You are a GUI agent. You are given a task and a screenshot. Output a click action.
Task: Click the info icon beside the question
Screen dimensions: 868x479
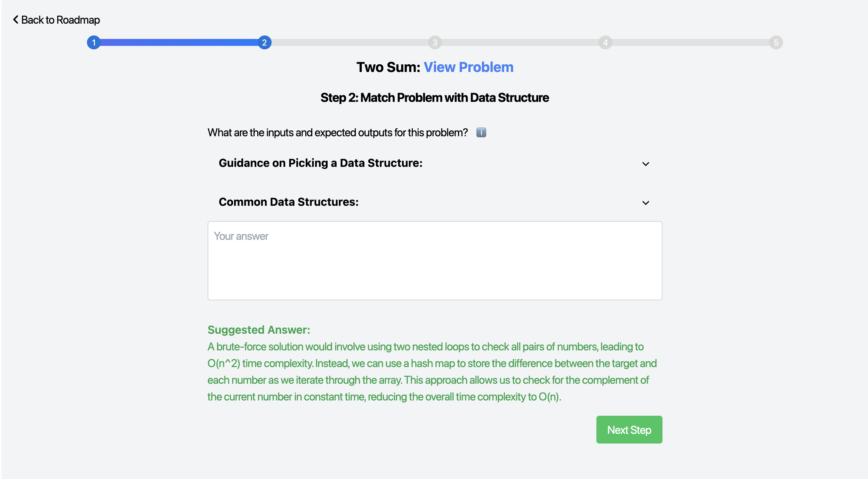(481, 132)
